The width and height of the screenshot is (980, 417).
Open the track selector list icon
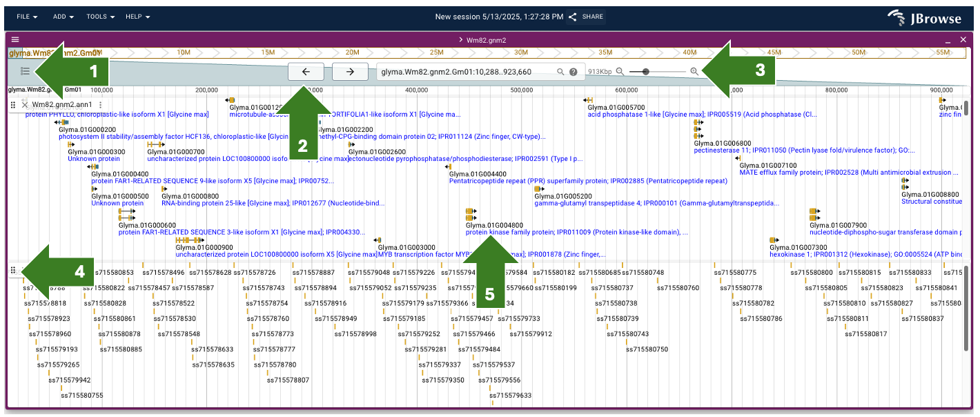tap(25, 70)
